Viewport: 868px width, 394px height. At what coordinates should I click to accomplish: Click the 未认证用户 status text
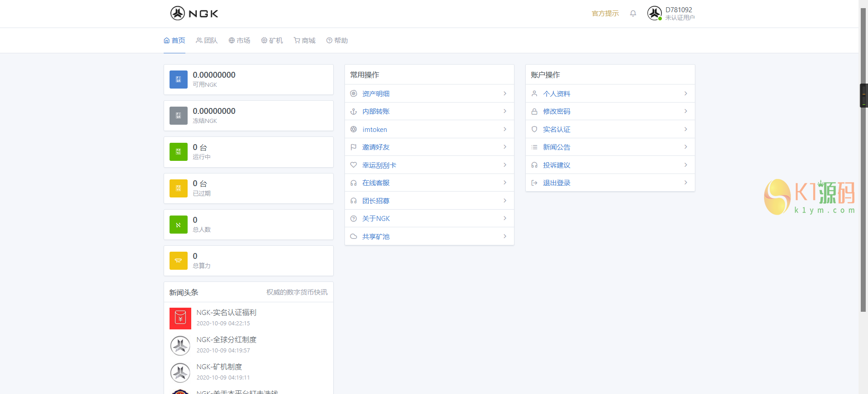(680, 18)
